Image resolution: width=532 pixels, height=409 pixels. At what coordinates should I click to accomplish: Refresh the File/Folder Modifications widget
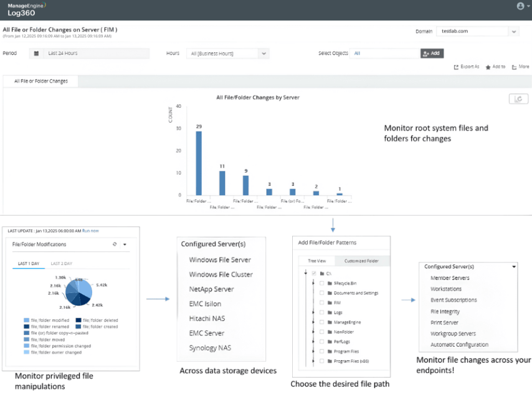(x=115, y=244)
